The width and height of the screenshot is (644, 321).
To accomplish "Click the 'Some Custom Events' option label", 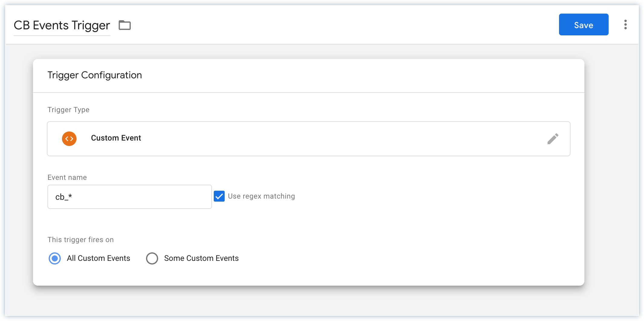I will pyautogui.click(x=201, y=258).
